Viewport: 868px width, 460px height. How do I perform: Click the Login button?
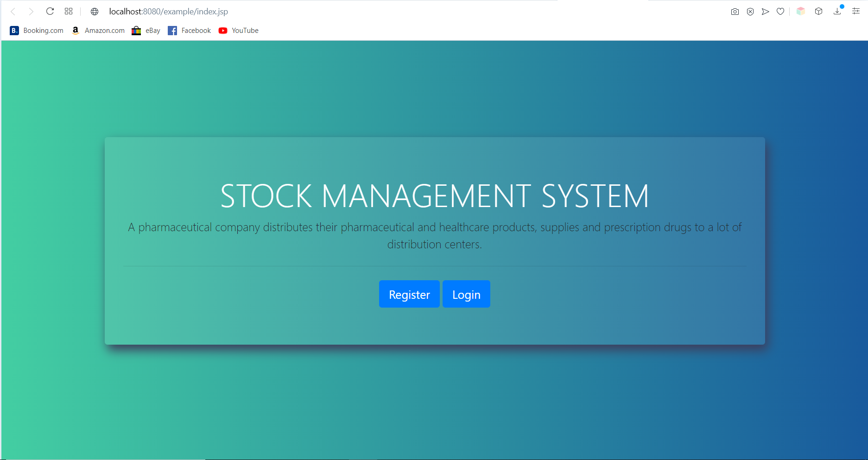click(466, 294)
